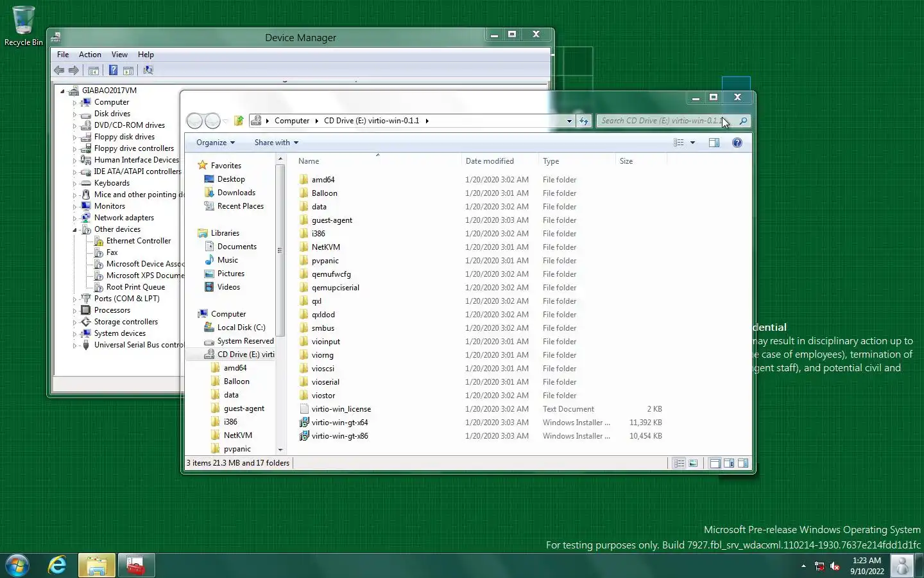The image size is (924, 578).
Task: Open Device Manager File menu
Action: 63,55
